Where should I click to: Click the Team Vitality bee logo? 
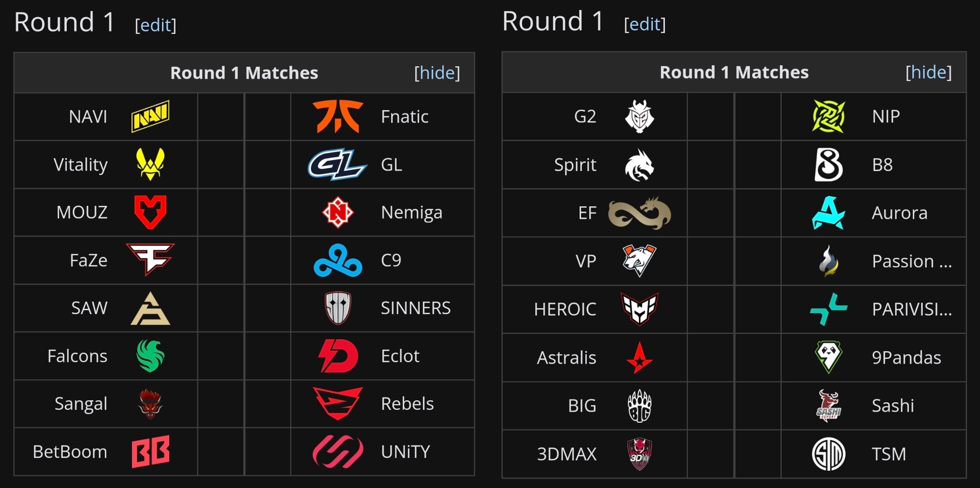(150, 164)
